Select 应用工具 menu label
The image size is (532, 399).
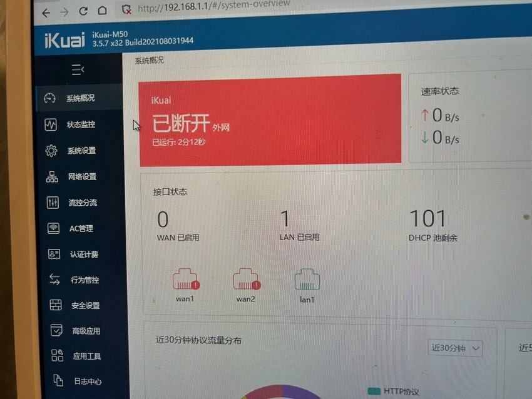point(87,356)
